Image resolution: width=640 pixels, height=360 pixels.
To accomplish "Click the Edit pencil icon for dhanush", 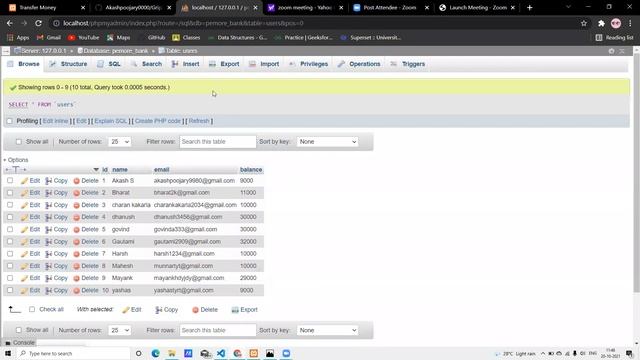I will point(24,217).
